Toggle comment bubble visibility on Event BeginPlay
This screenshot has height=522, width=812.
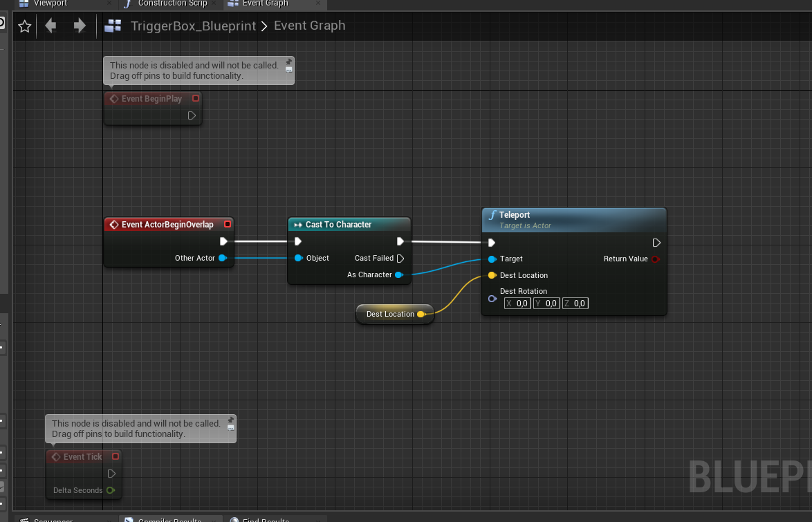click(289, 70)
